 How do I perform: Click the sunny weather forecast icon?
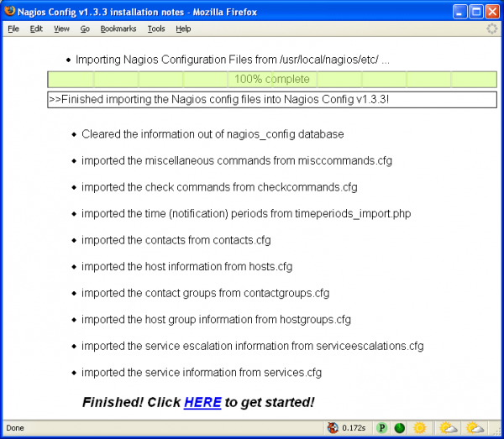click(420, 428)
